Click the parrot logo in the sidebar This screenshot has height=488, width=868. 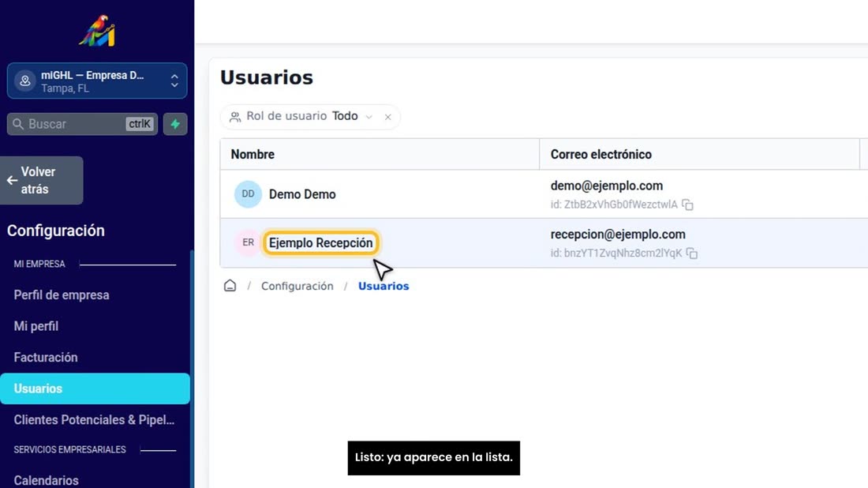[97, 31]
